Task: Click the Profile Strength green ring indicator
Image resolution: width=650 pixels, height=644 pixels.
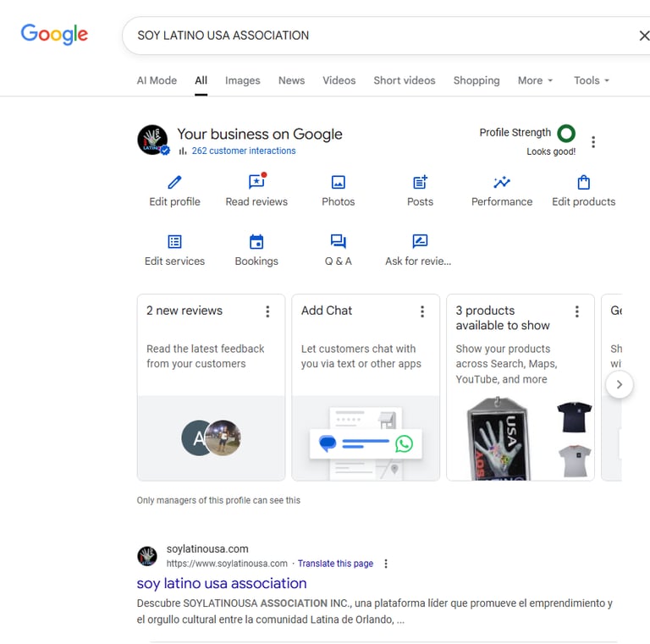Action: (566, 134)
